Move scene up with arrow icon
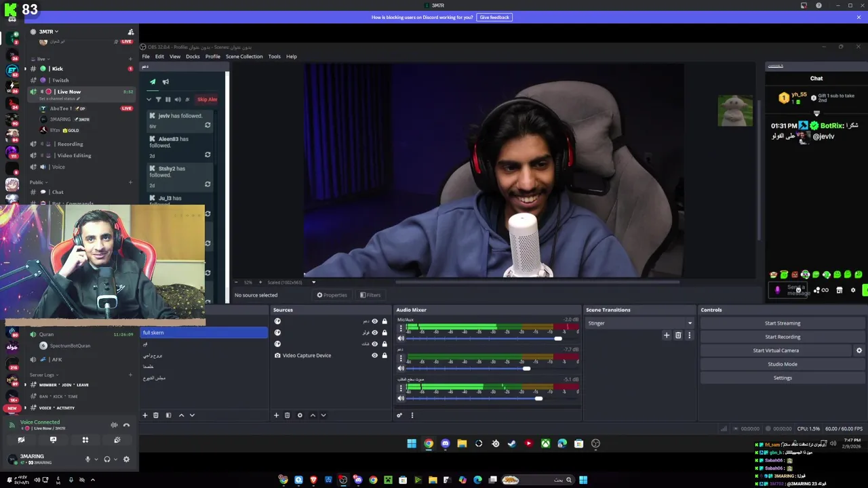This screenshot has width=868, height=488. [x=181, y=415]
